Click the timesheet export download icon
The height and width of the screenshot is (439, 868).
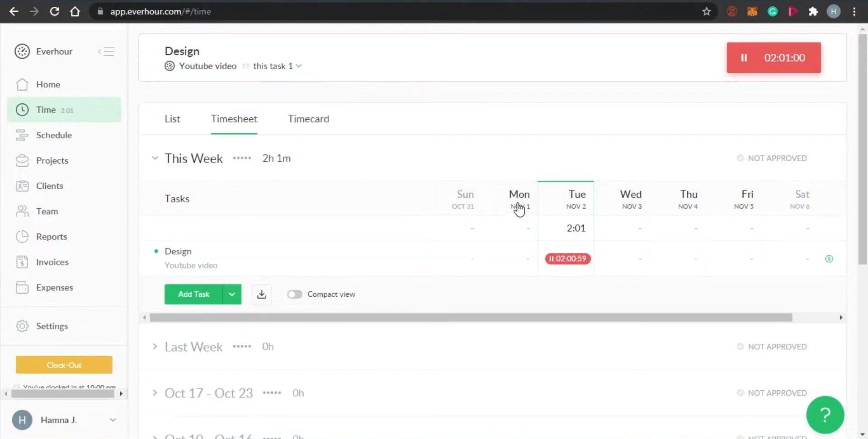coord(261,294)
